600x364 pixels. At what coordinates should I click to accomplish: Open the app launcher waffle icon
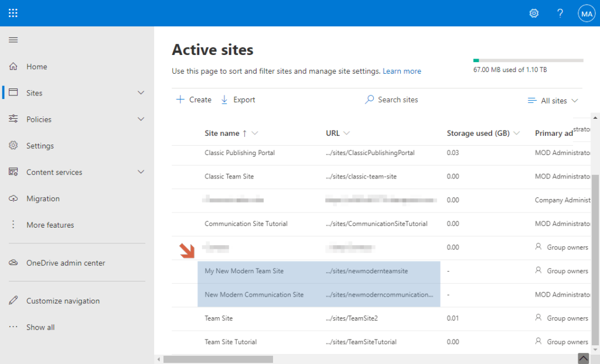pyautogui.click(x=13, y=13)
